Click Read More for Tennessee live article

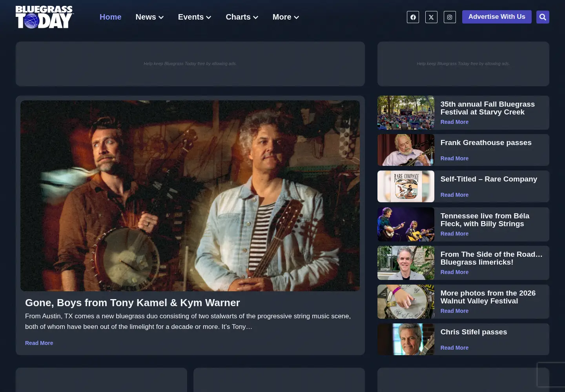coord(454,234)
